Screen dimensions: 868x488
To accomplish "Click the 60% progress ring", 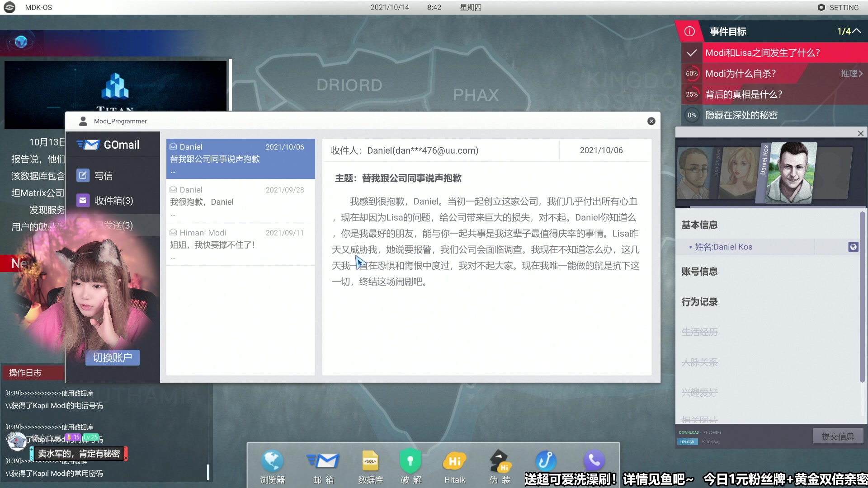I will point(692,73).
